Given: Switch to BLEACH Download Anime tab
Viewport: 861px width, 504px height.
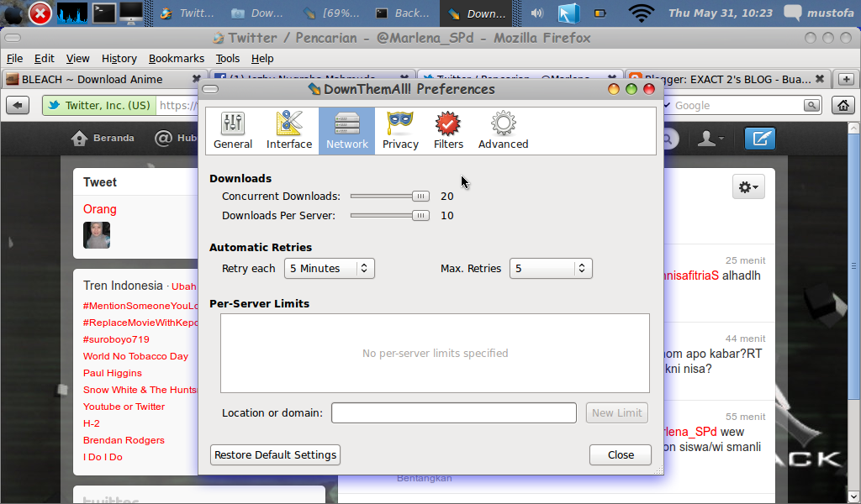Looking at the screenshot, I should coord(104,80).
